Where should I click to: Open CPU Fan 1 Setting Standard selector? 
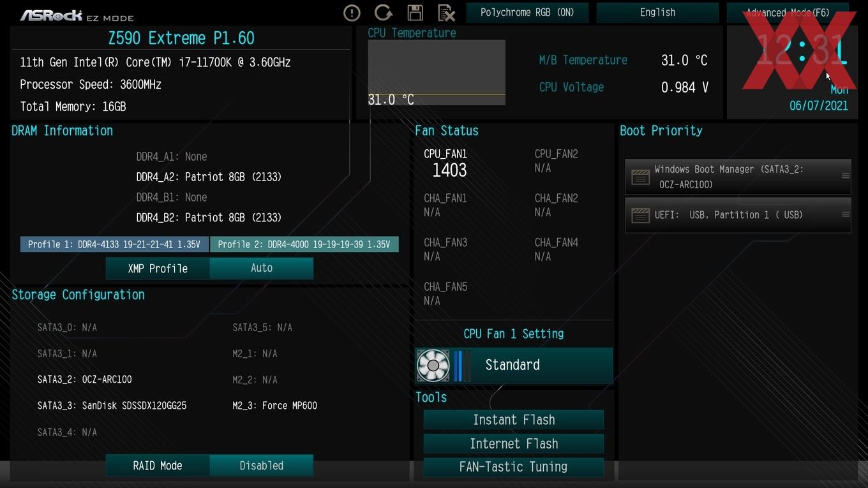(x=514, y=365)
